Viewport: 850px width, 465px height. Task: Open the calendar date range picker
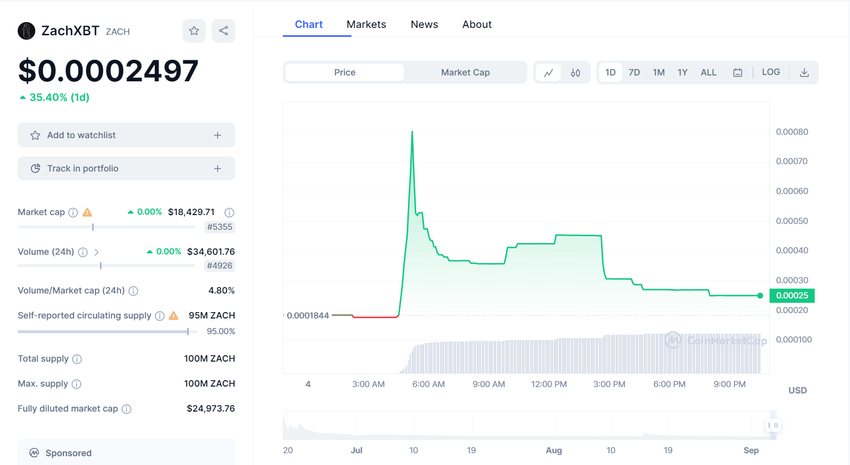click(737, 73)
